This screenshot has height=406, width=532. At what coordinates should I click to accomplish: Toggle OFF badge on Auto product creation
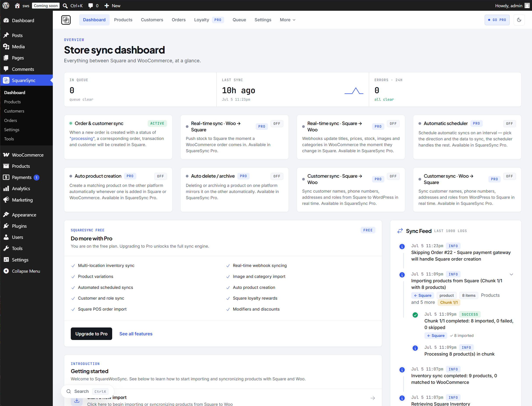tap(161, 176)
